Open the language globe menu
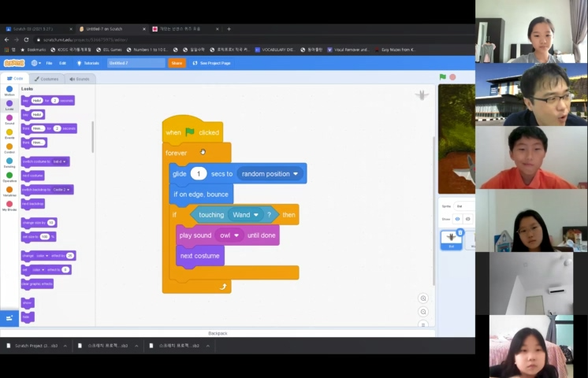The width and height of the screenshot is (588, 378). pyautogui.click(x=36, y=63)
